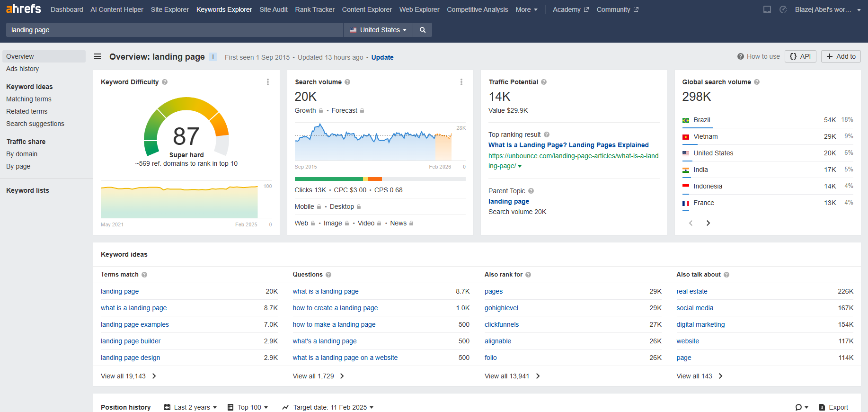Viewport: 868px width, 412px height.
Task: Click Search volume help question mark
Action: (x=347, y=82)
